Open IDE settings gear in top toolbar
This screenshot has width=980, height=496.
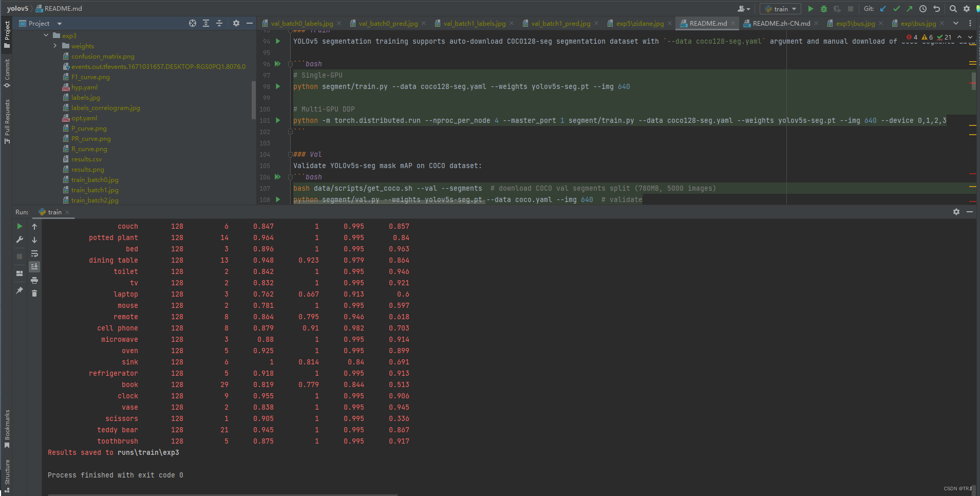tap(967, 9)
